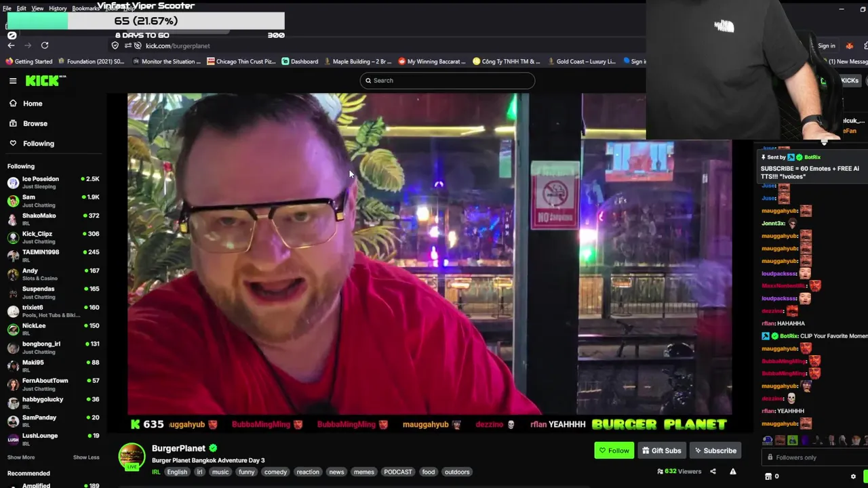
Task: Click Maki95 avatar in sidebar
Action: pyautogui.click(x=13, y=365)
